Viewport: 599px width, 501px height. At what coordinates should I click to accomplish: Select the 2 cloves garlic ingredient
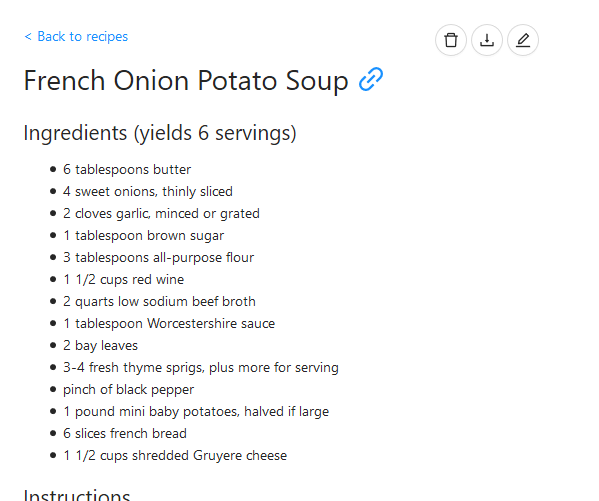click(x=161, y=213)
